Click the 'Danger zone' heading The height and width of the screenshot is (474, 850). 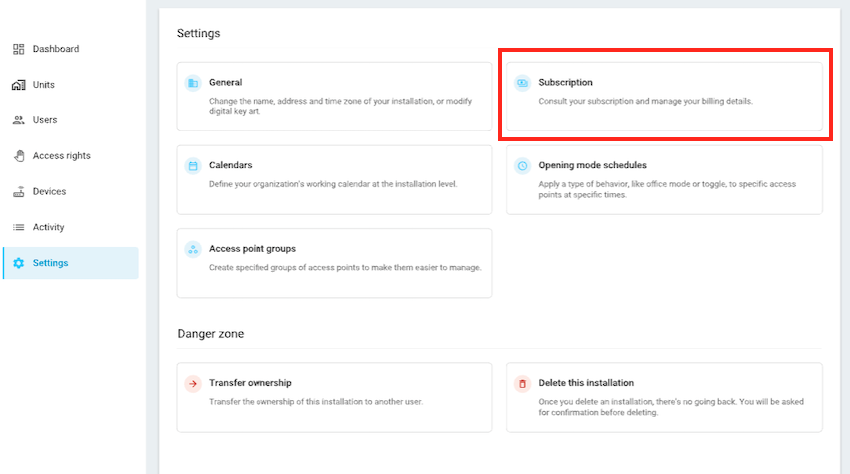tap(210, 334)
